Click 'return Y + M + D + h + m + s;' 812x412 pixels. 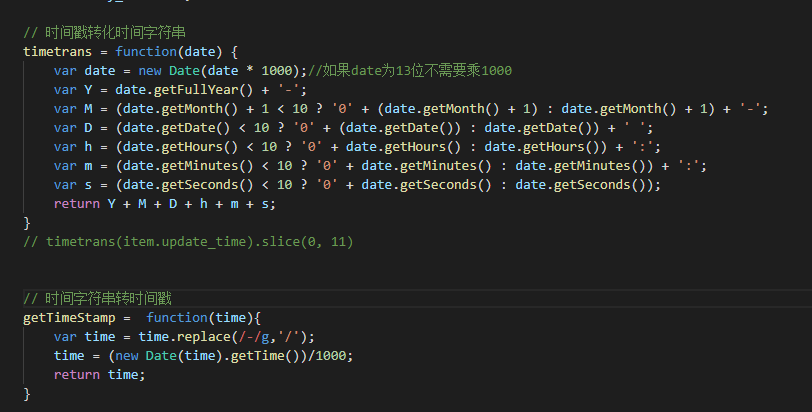click(165, 204)
